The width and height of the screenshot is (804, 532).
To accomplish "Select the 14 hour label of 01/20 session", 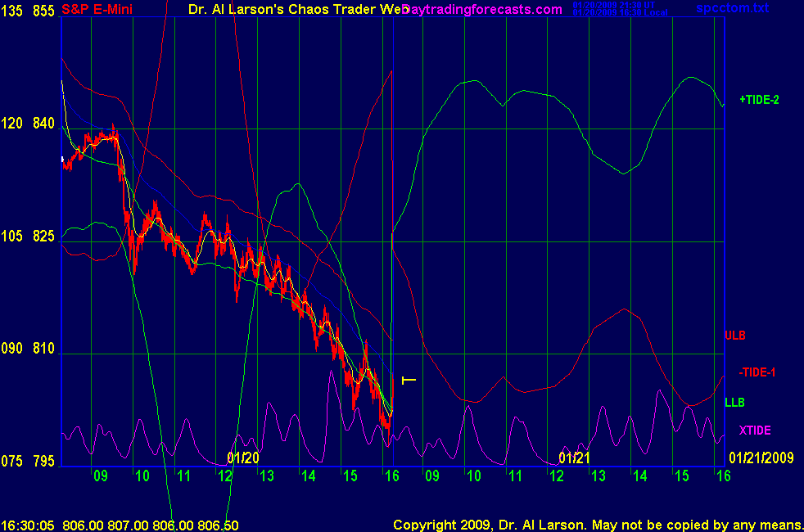I will tap(308, 476).
